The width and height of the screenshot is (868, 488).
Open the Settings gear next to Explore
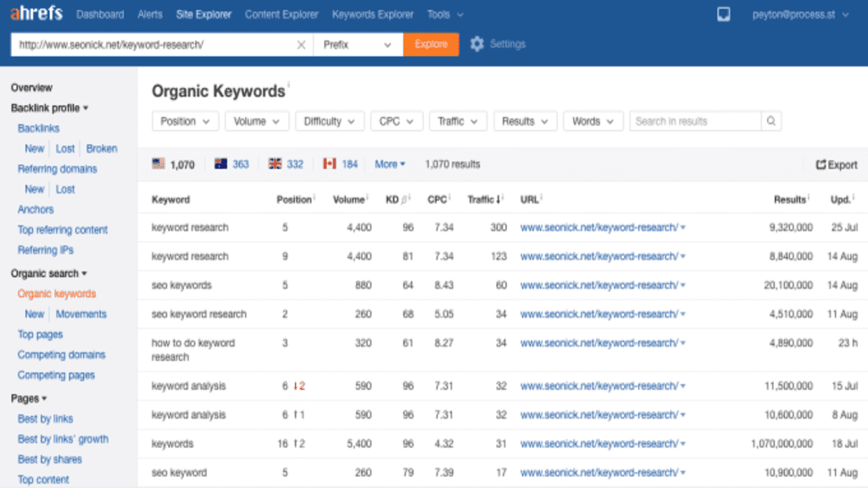(x=476, y=44)
